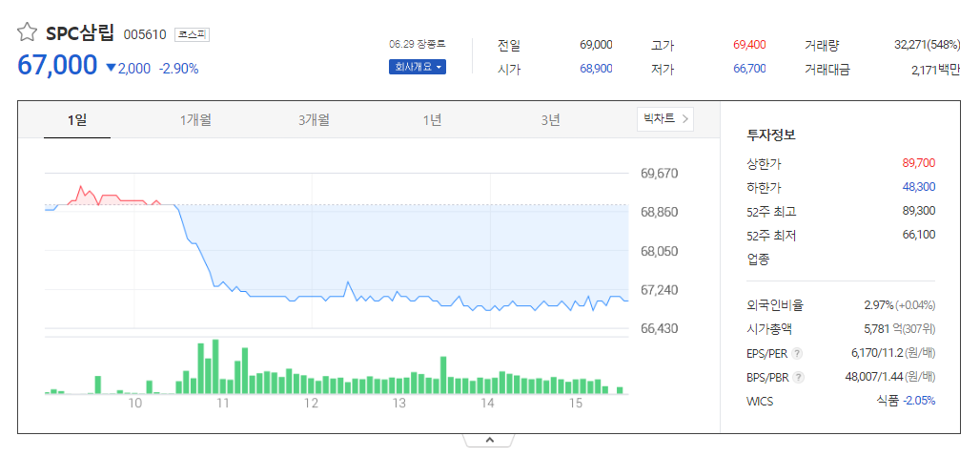Click the -2.90% change rate

point(179,68)
